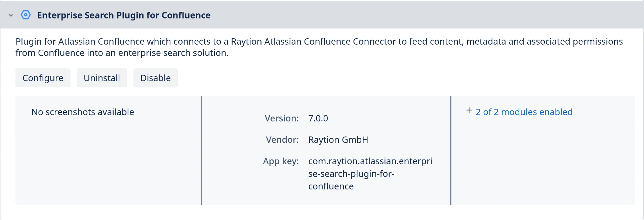Expand modules list with the plus icon
This screenshot has height=220, width=644.
[469, 111]
